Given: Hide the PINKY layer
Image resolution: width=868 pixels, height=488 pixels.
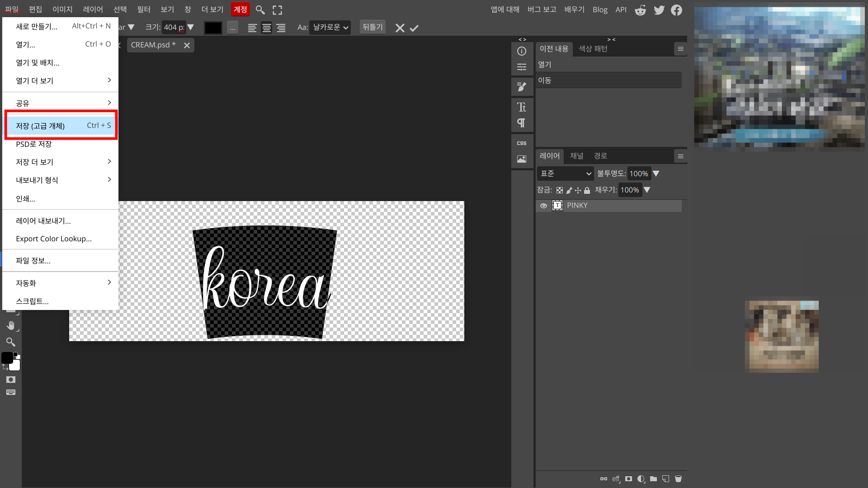Looking at the screenshot, I should pyautogui.click(x=543, y=206).
